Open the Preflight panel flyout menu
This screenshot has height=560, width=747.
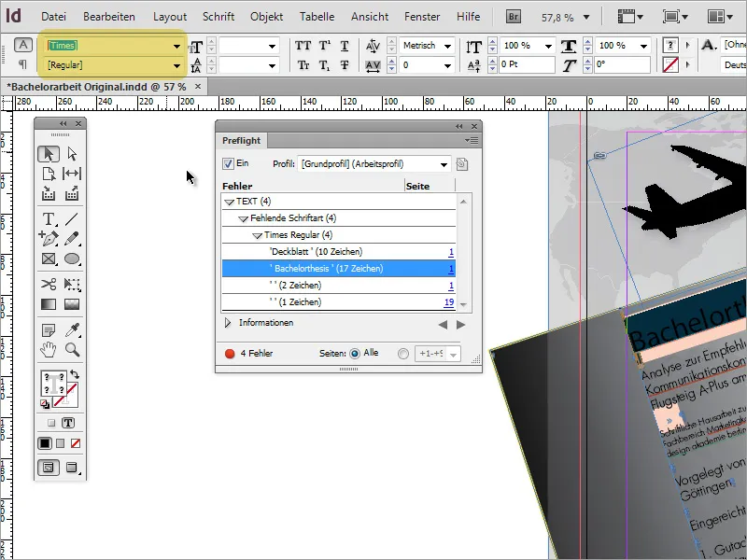click(x=472, y=141)
